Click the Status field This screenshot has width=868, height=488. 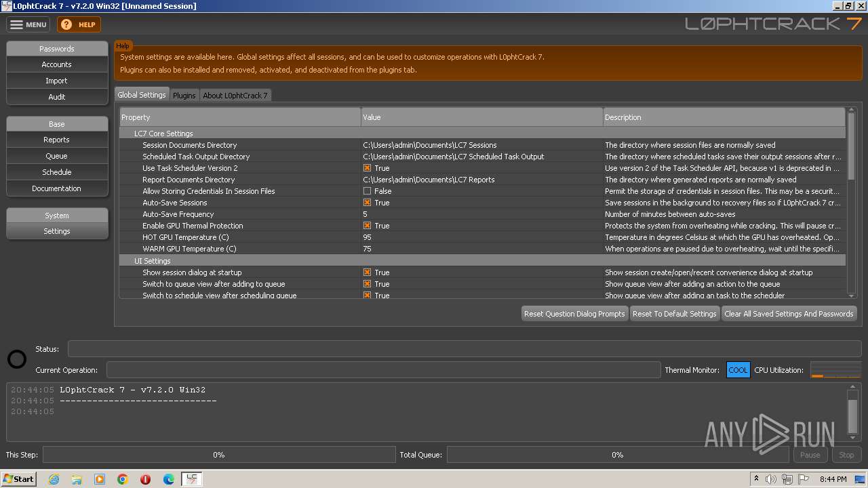(465, 349)
